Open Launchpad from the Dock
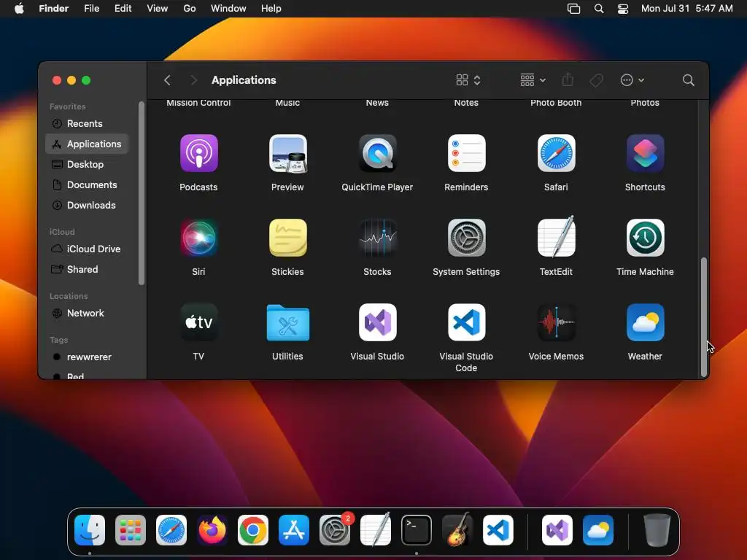The height and width of the screenshot is (560, 747). 131,530
